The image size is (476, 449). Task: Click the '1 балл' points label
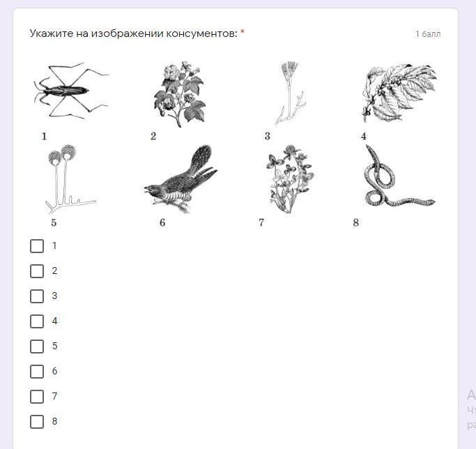coord(428,34)
